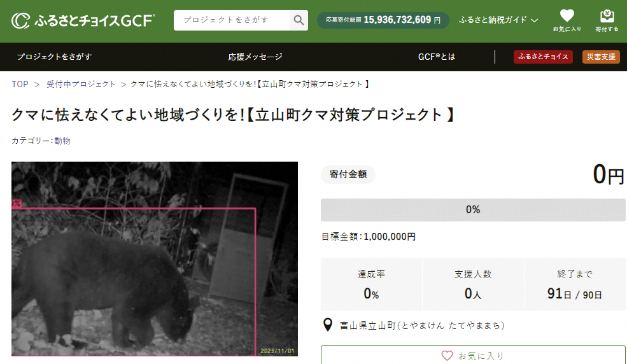Open the プロジェクトをさがす nav menu
The height and width of the screenshot is (364, 627).
(54, 57)
